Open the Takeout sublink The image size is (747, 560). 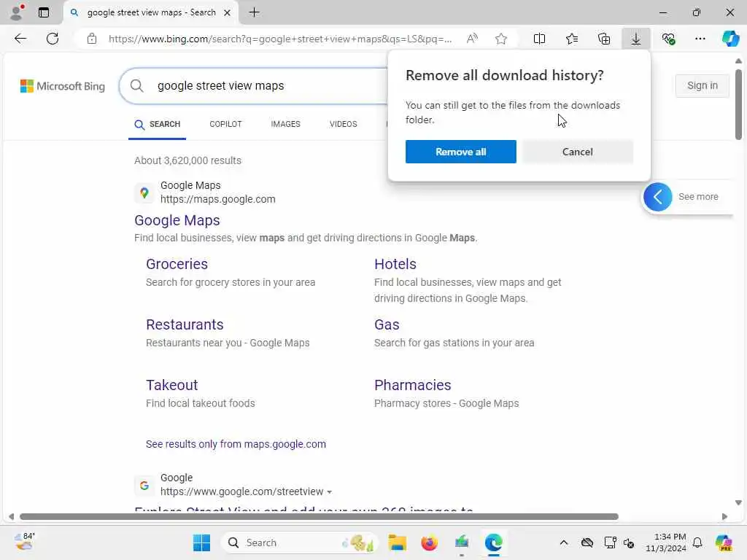(x=171, y=385)
